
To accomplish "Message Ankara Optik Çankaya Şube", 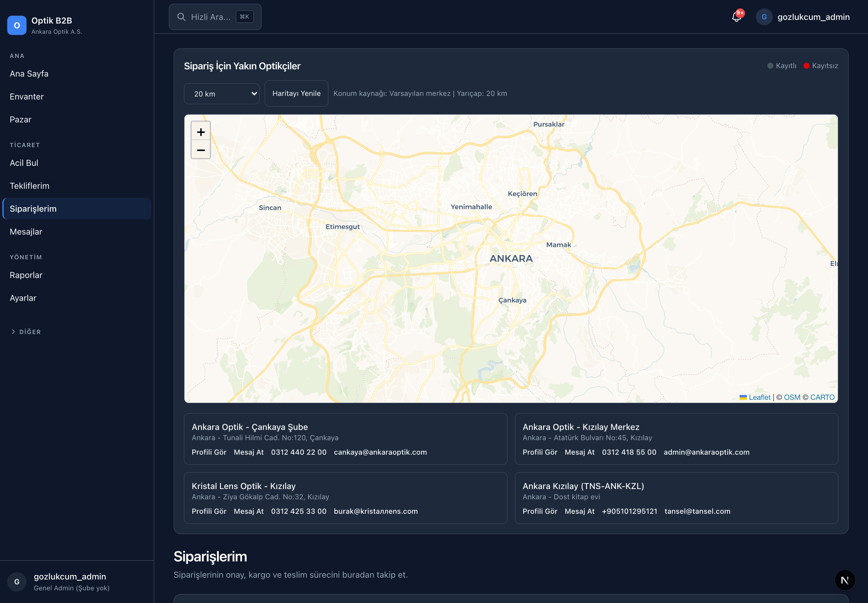I will [249, 452].
